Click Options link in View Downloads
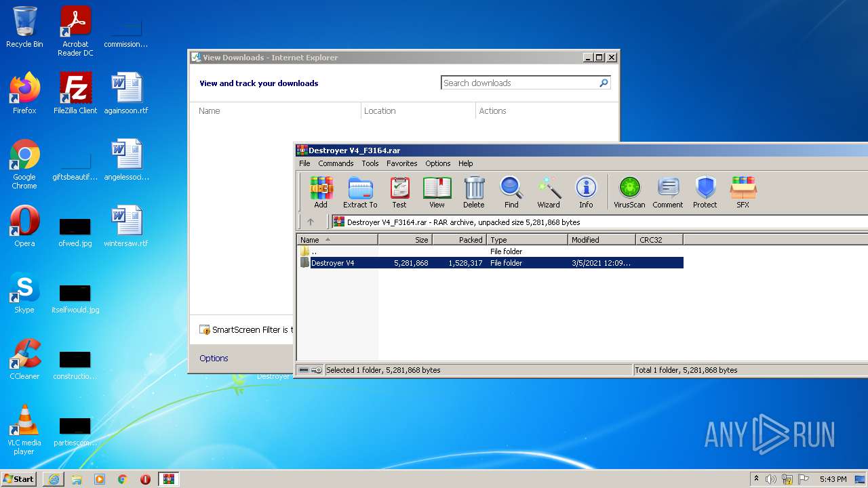 coord(214,358)
